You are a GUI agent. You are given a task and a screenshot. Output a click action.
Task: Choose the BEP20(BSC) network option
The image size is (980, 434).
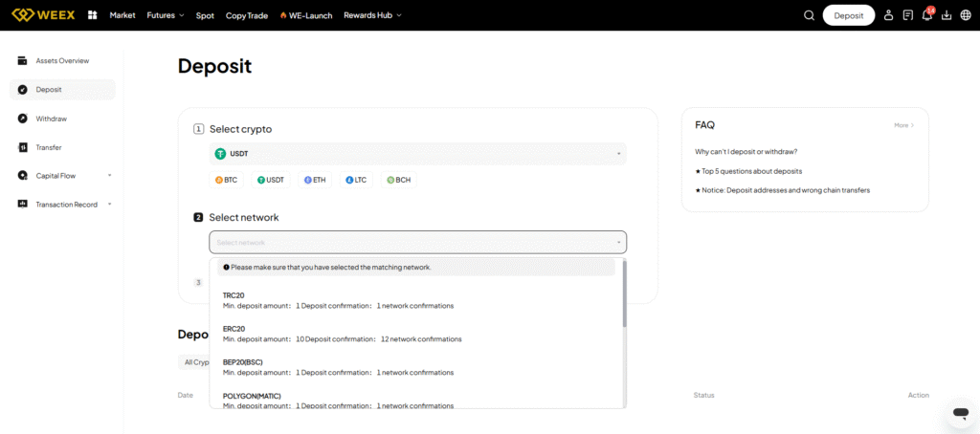245,362
